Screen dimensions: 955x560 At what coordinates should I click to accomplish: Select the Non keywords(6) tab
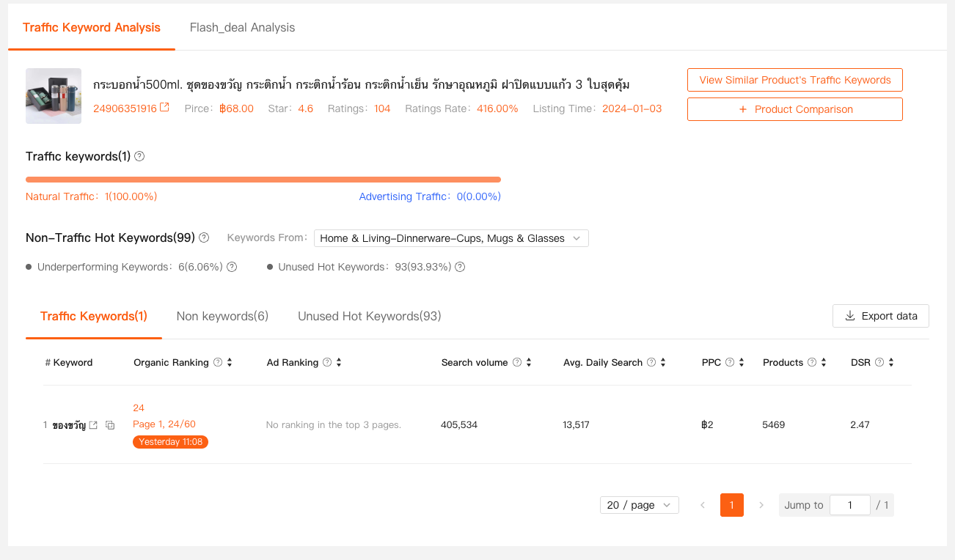point(222,316)
